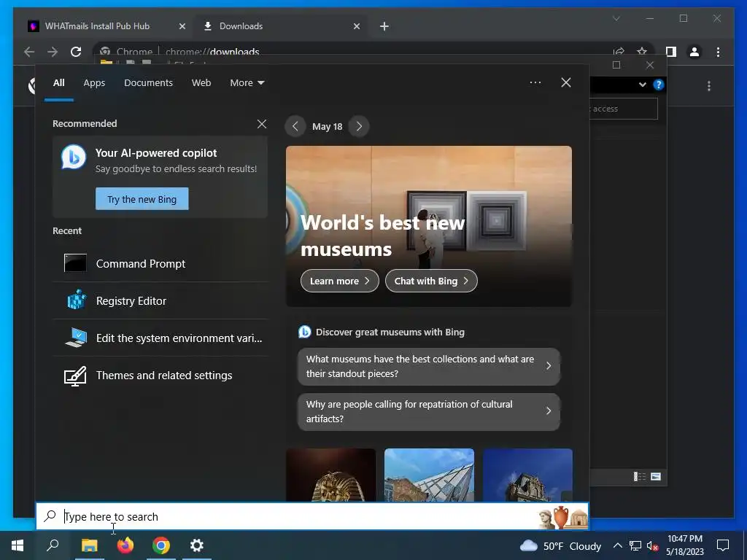Open Chrome tab search dropdown arrow

coord(616,18)
